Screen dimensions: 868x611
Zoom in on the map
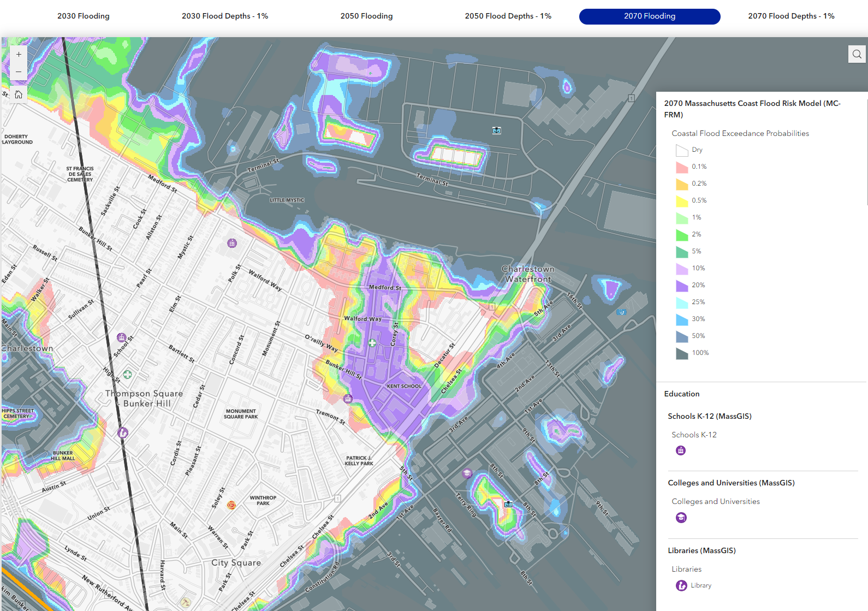tap(19, 55)
